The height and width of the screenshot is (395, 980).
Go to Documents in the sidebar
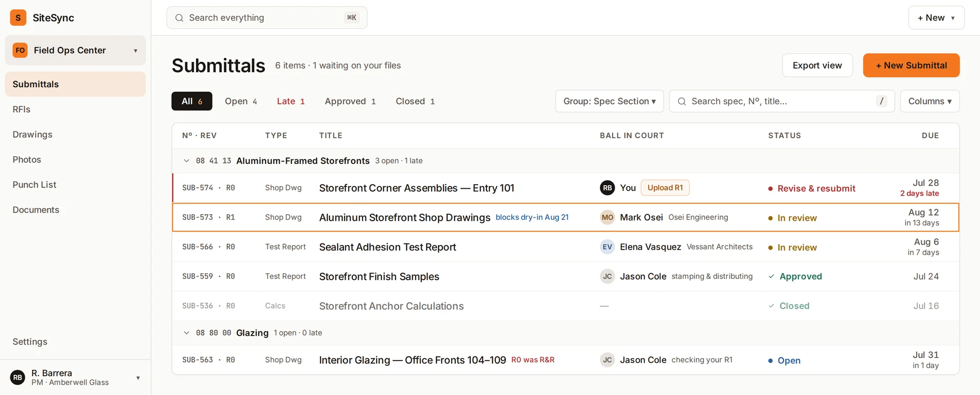point(75,210)
